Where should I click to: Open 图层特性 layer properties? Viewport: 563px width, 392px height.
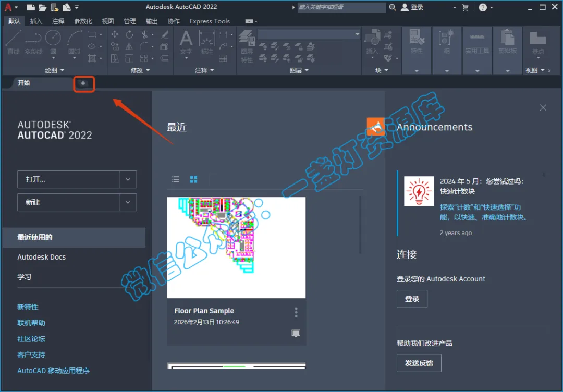coord(247,47)
